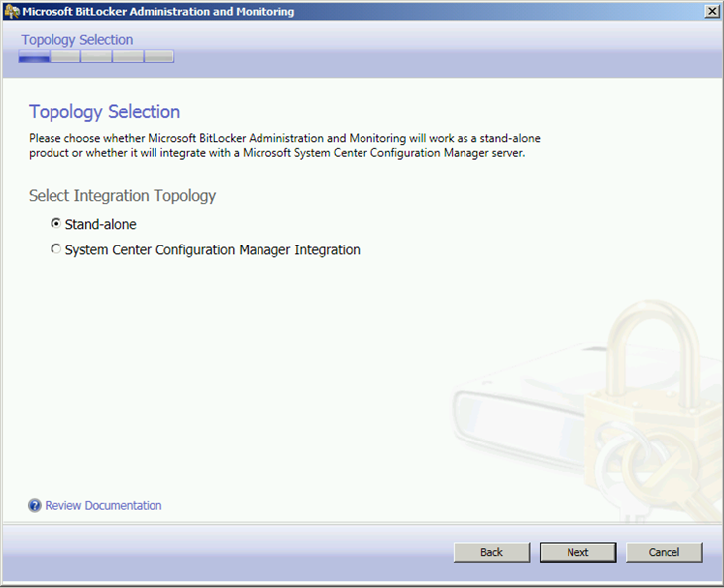Click the wizard step progress indicator
This screenshot has width=724, height=588.
tap(96, 56)
